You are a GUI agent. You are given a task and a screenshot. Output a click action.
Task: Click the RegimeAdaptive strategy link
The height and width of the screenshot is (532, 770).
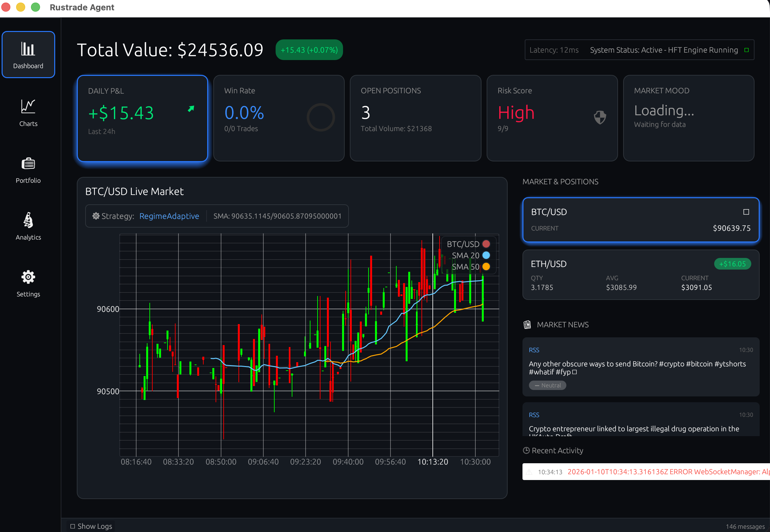tap(169, 216)
